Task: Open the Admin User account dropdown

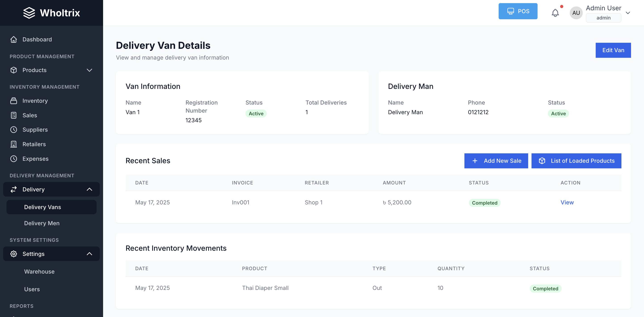Action: (628, 13)
